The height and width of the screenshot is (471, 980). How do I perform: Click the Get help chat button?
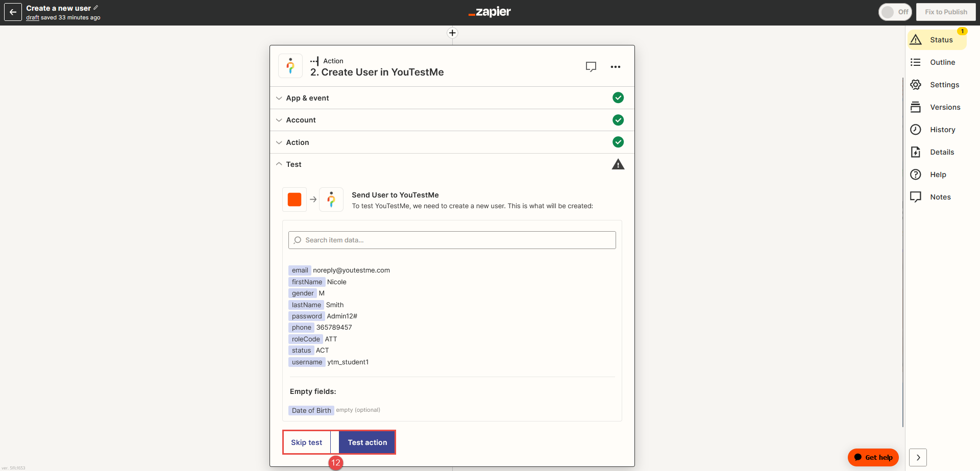[873, 457]
